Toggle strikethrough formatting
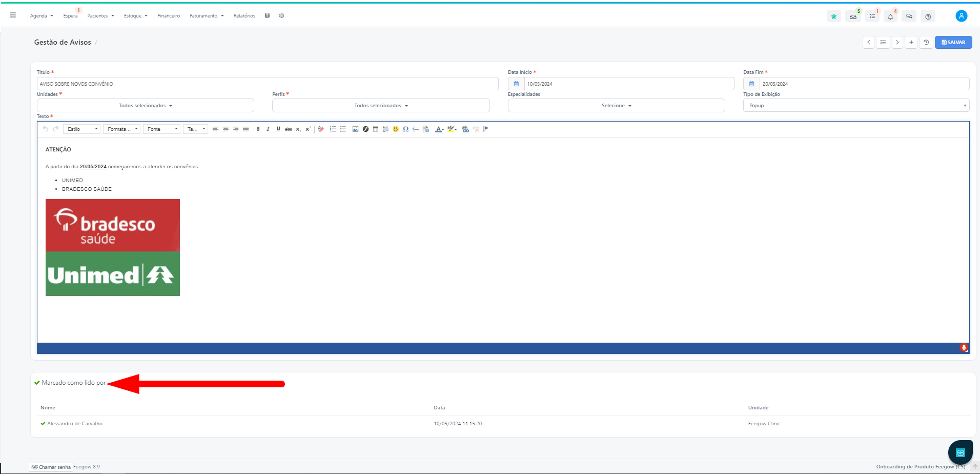 (288, 129)
